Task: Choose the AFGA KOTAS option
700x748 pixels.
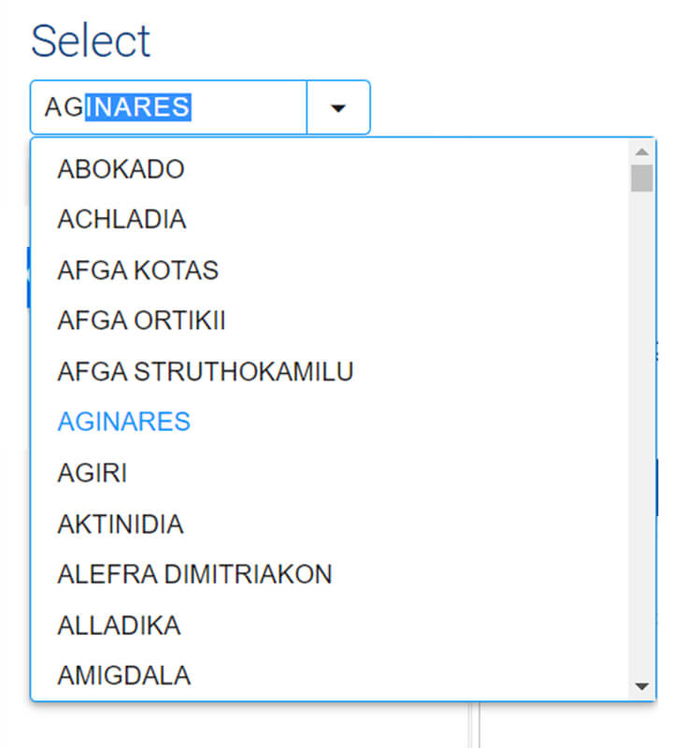Action: click(137, 270)
